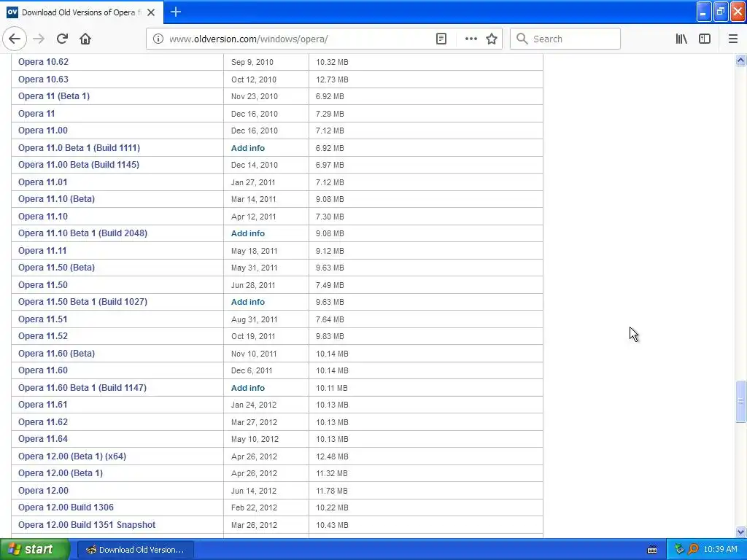Click the 10:39 AM system clock
747x560 pixels.
[720, 550]
